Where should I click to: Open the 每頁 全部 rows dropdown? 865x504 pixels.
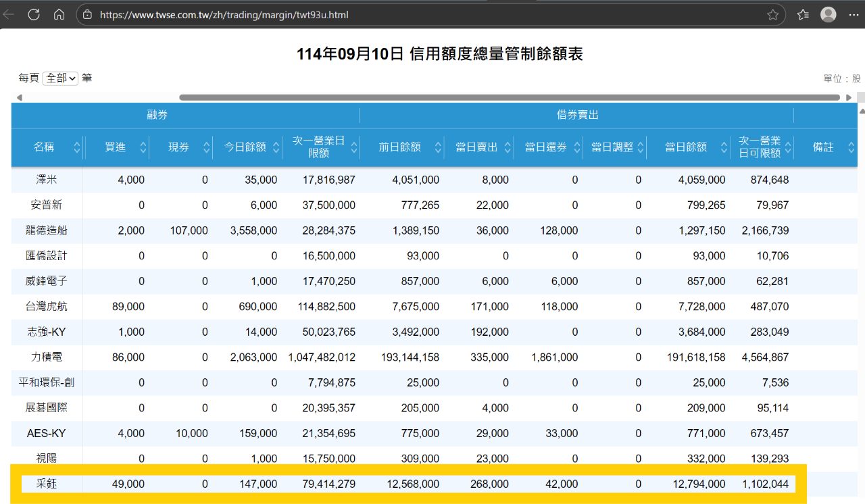[x=61, y=78]
